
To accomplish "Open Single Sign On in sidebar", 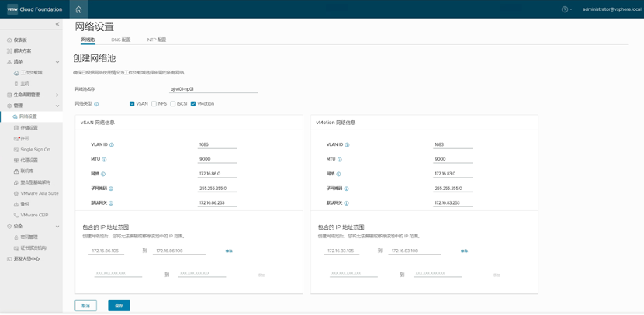I will (36, 150).
